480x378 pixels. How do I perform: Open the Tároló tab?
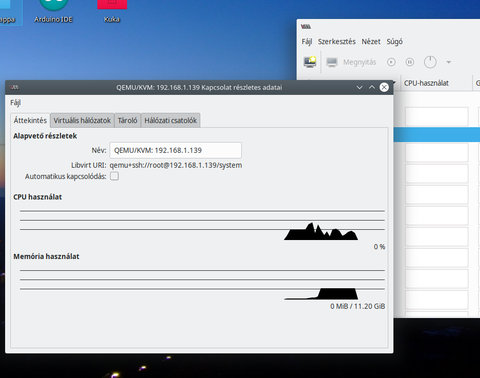[x=127, y=120]
